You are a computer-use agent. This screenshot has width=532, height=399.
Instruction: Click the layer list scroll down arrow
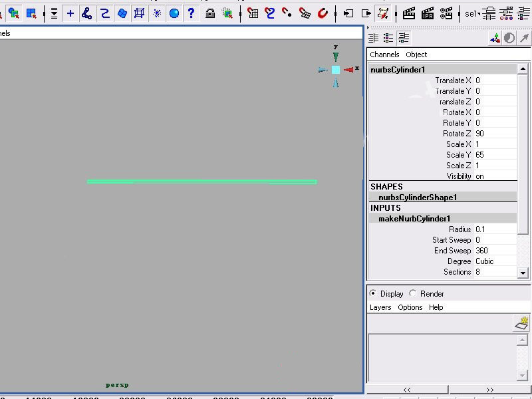tap(522, 375)
